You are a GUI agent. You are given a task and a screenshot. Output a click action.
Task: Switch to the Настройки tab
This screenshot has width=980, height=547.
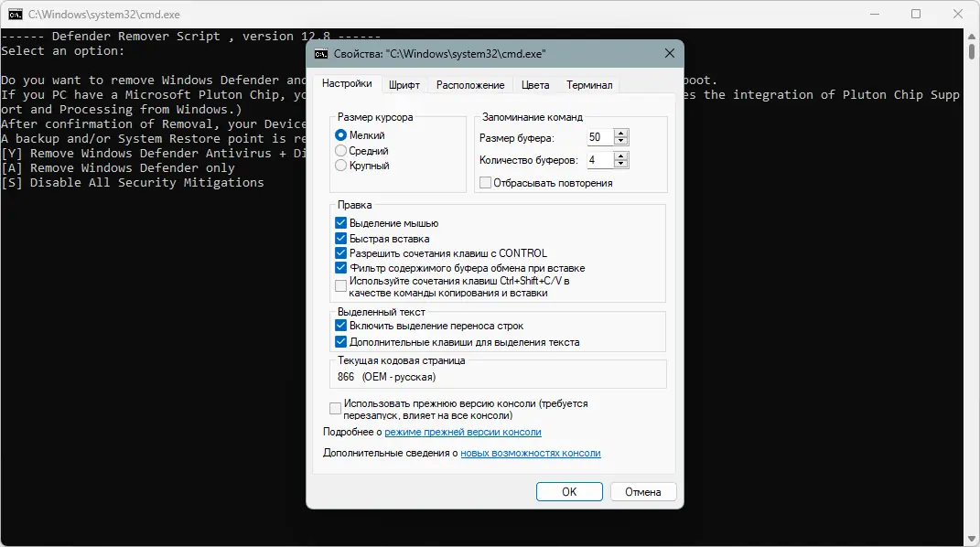tap(347, 83)
